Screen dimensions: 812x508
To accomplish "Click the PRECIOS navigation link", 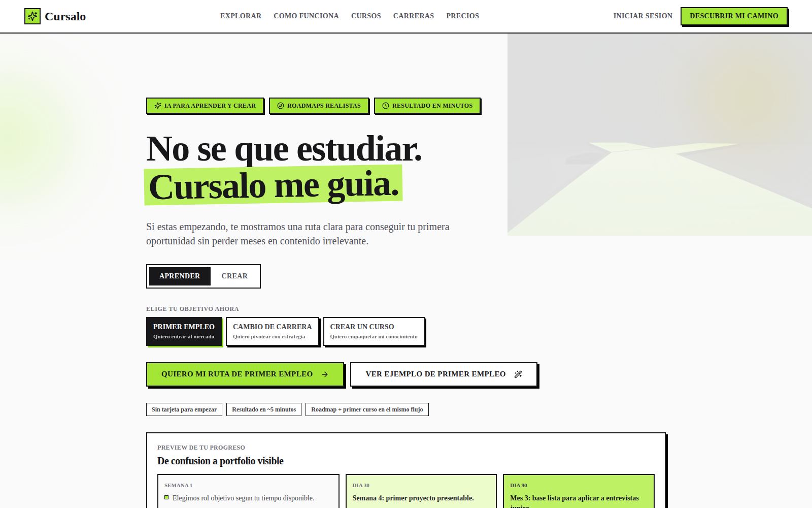I will (x=462, y=16).
